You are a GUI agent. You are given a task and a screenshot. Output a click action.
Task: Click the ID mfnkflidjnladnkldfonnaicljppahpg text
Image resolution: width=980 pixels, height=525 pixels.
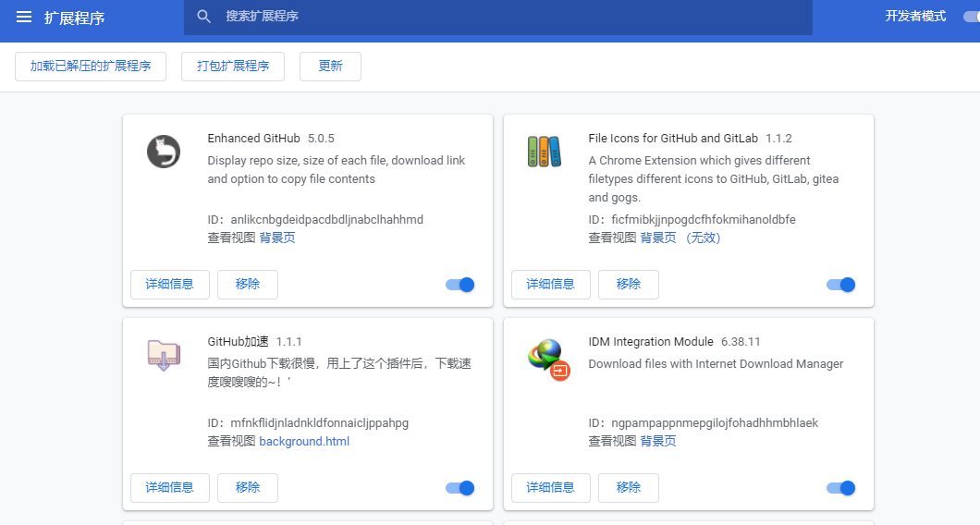(308, 423)
